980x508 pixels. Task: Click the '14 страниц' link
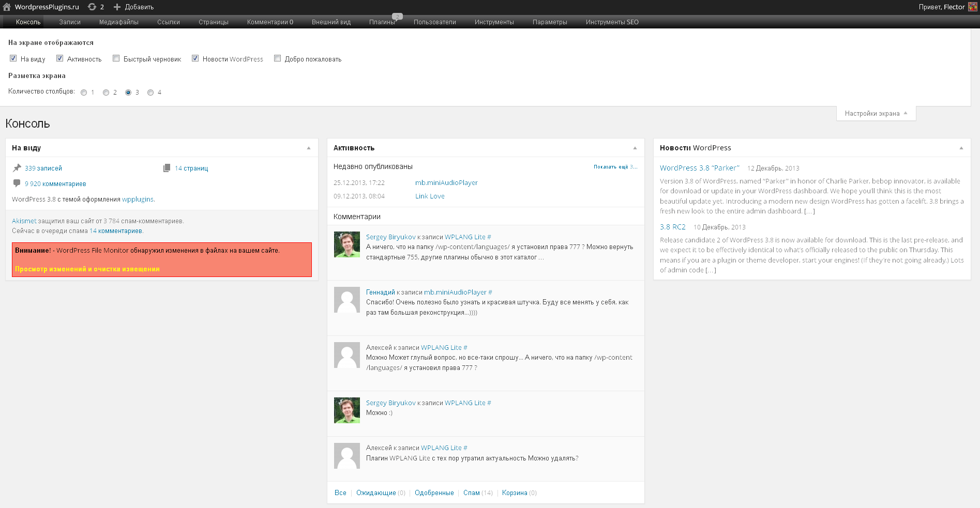[191, 168]
